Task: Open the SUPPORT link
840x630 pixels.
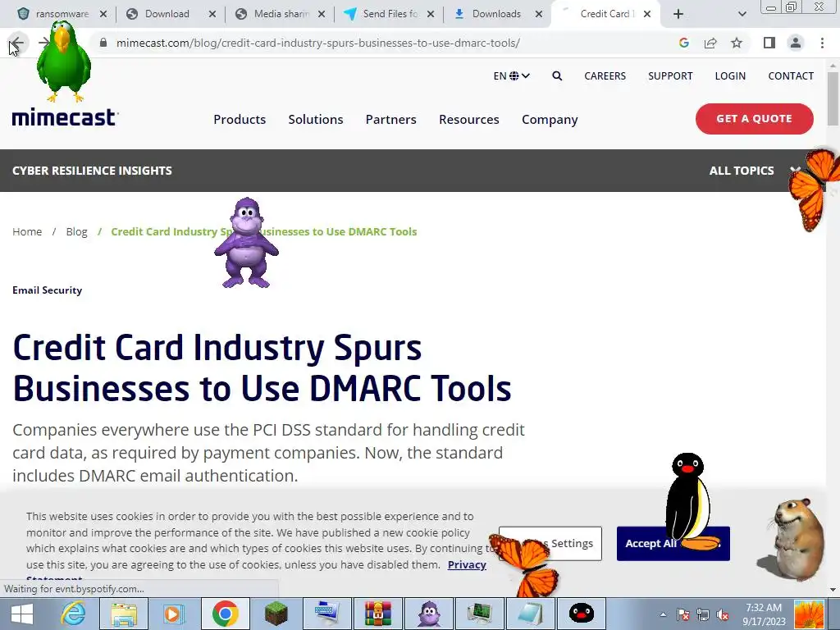Action: coord(670,76)
